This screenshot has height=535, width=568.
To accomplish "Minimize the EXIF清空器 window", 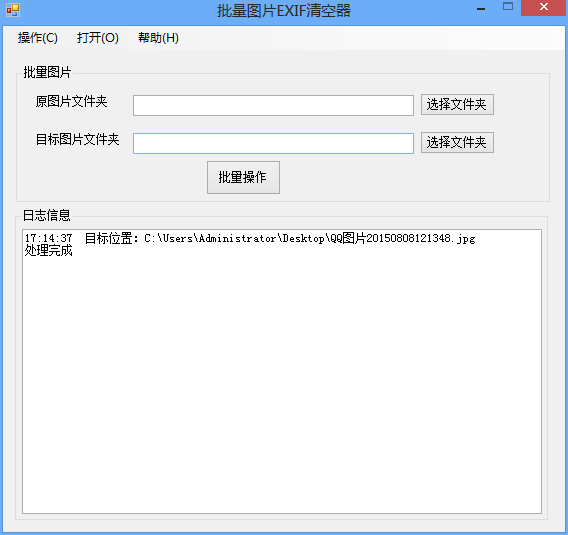I will [x=481, y=9].
